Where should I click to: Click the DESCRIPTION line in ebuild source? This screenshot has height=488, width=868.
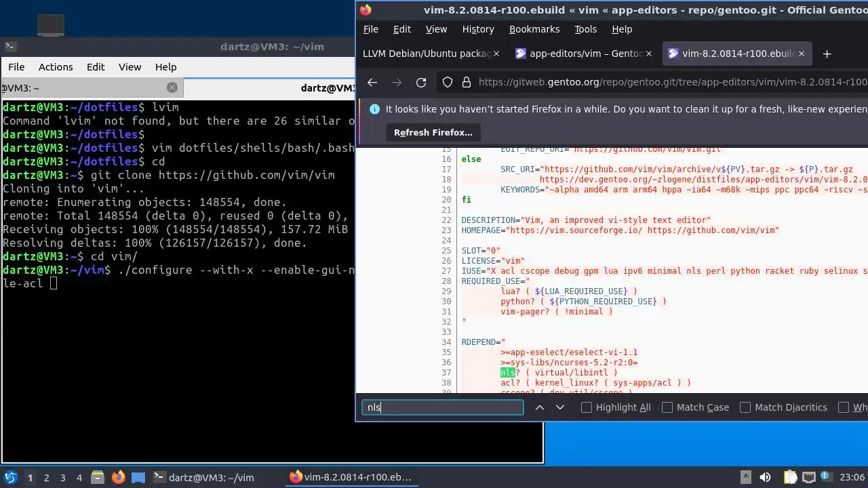click(586, 220)
